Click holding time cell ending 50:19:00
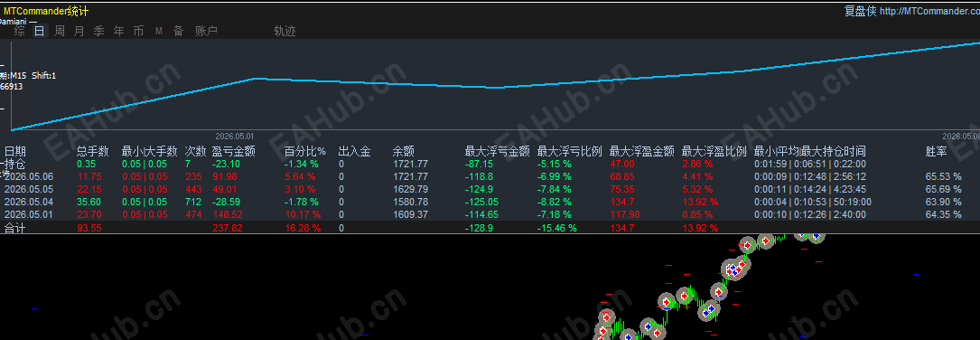The width and height of the screenshot is (980, 340). pos(813,202)
